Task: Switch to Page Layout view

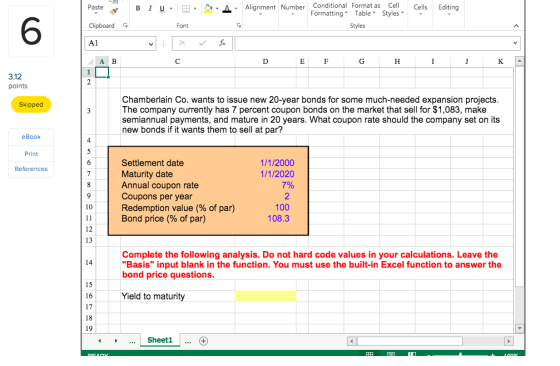Action: [391, 354]
